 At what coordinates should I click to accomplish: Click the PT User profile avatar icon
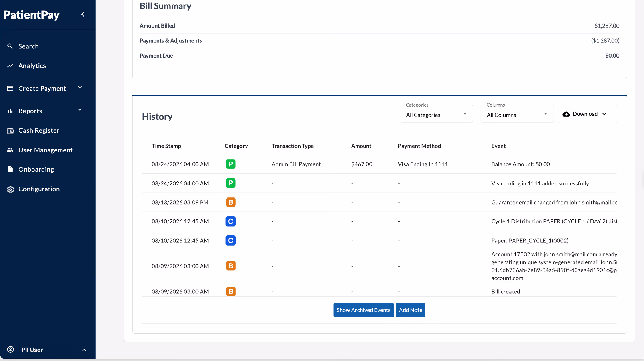(11, 349)
